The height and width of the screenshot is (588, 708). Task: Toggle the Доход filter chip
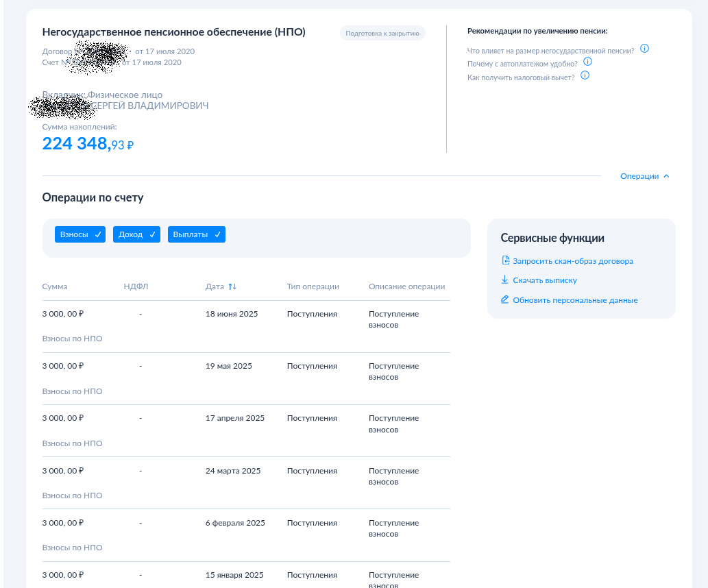pyautogui.click(x=136, y=234)
